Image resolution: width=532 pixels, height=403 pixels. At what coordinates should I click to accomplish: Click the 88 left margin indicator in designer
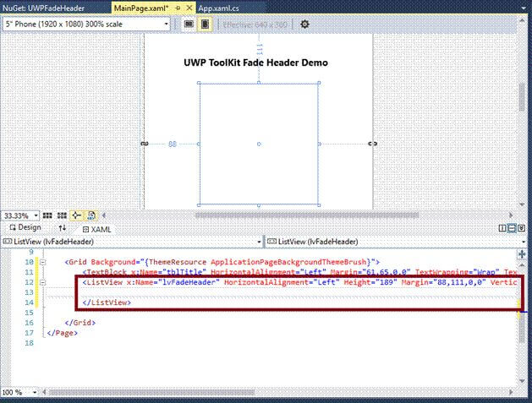173,144
